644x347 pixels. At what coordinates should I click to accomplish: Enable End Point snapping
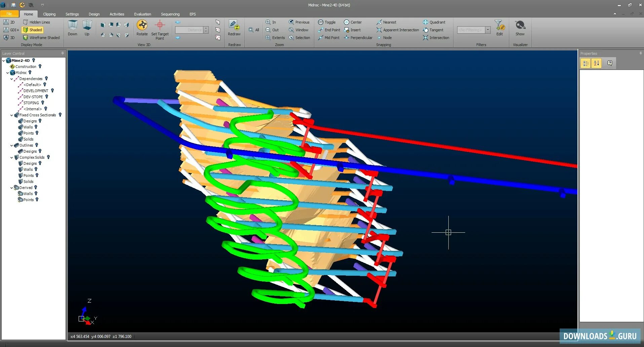coord(329,30)
